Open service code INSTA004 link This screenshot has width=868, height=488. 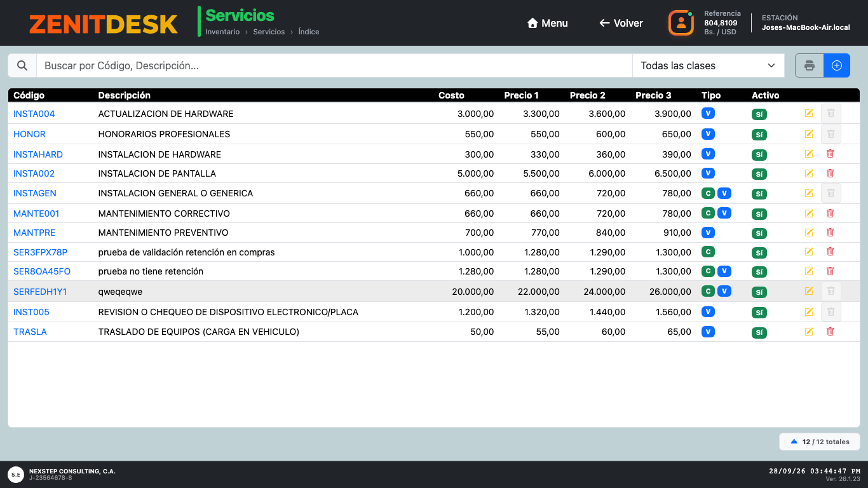pyautogui.click(x=34, y=114)
